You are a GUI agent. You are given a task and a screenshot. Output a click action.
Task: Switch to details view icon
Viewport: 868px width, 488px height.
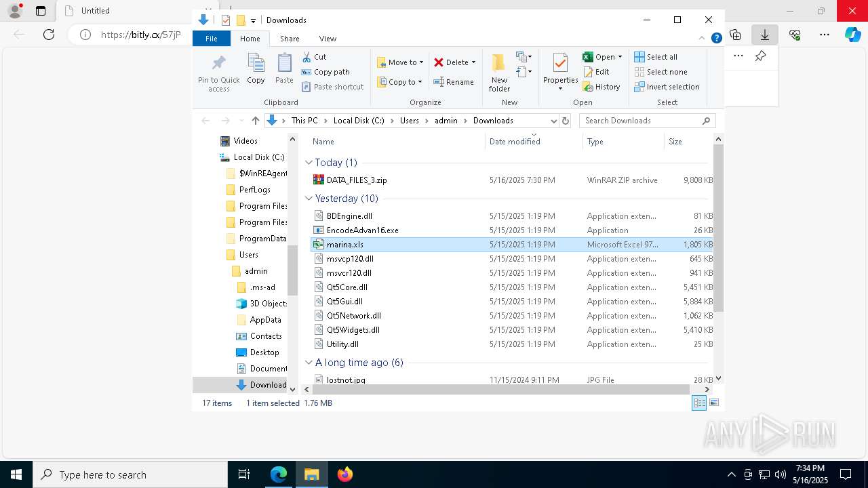(x=699, y=403)
